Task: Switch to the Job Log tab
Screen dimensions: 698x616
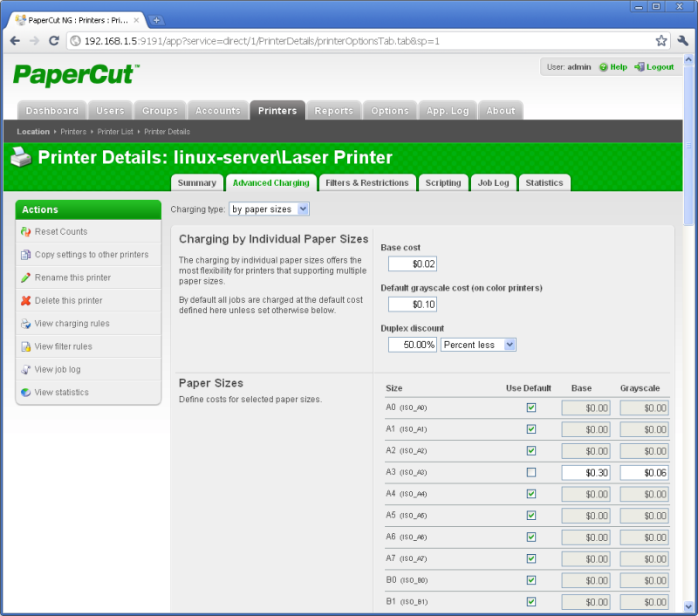Action: pyautogui.click(x=493, y=183)
